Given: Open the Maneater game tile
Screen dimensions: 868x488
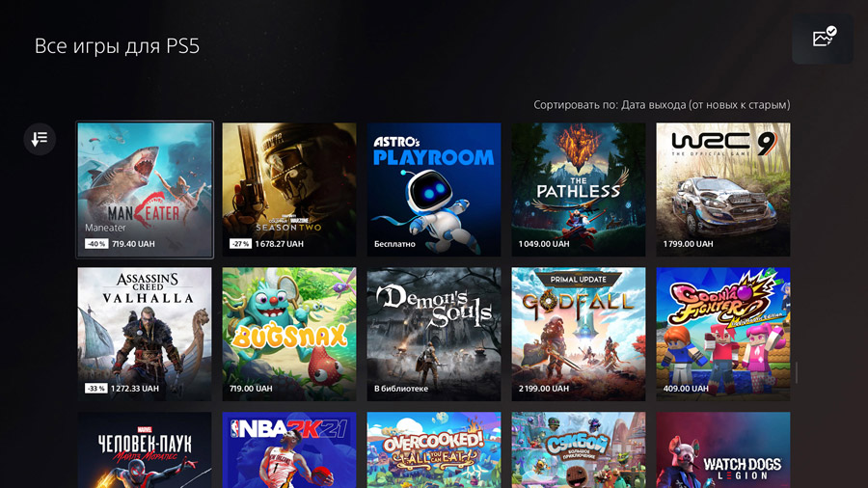Looking at the screenshot, I should pos(145,190).
